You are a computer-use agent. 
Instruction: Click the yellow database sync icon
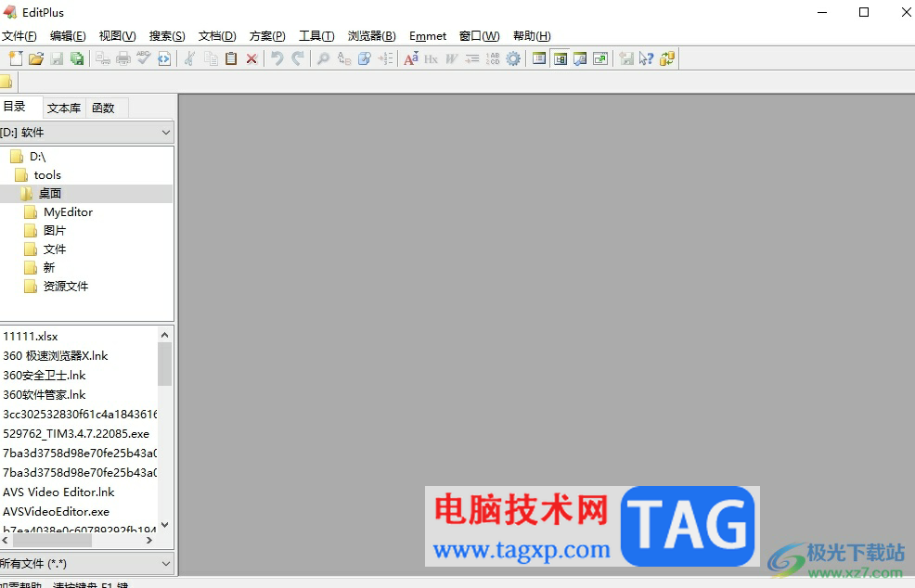[x=667, y=58]
